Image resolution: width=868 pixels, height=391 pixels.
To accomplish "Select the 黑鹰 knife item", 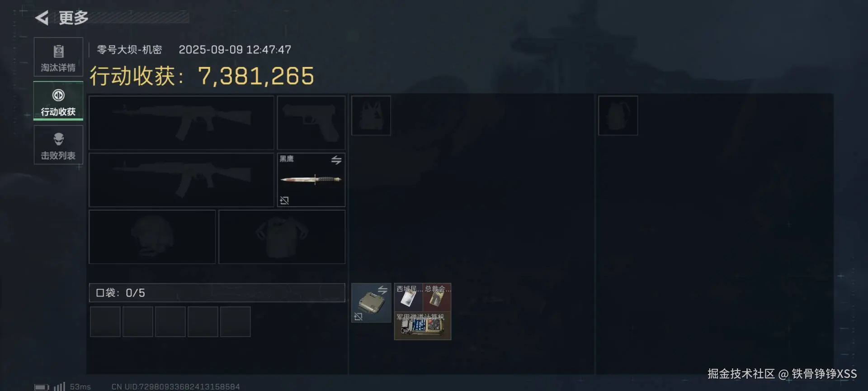I will point(311,180).
